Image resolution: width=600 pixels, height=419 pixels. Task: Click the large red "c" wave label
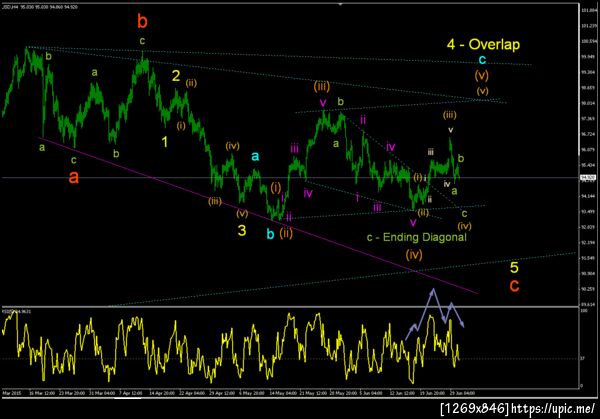(515, 286)
